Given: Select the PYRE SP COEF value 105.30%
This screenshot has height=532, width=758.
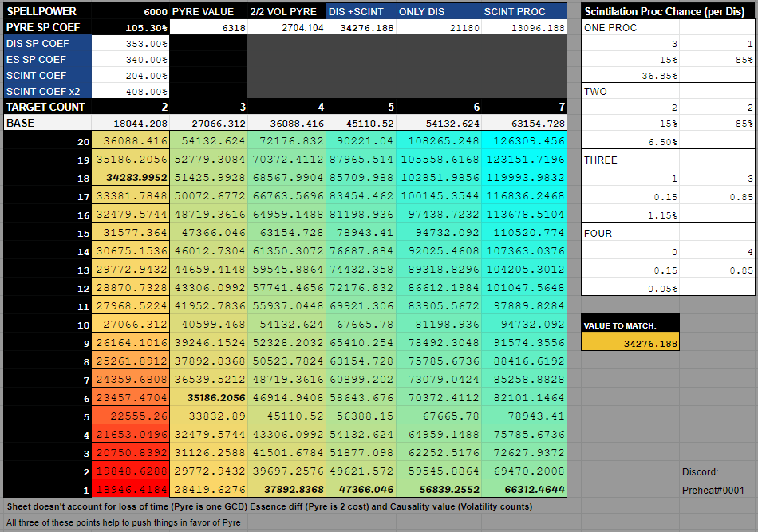Looking at the screenshot, I should pyautogui.click(x=132, y=28).
